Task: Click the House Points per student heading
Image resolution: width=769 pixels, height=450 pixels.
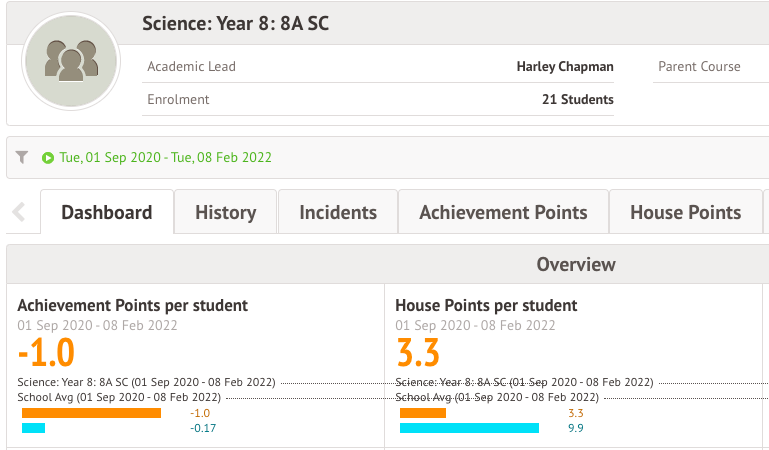Action: click(x=486, y=305)
